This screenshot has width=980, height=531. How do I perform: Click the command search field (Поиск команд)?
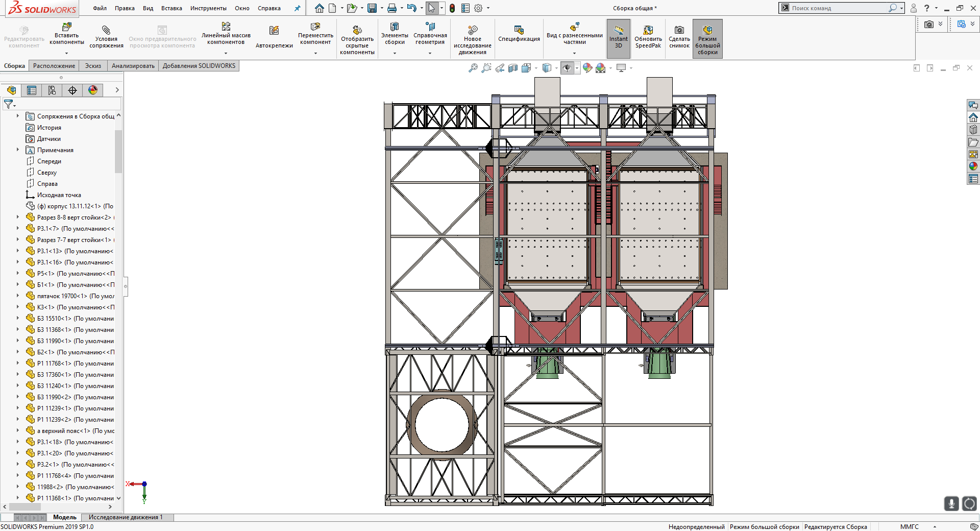pyautogui.click(x=837, y=8)
